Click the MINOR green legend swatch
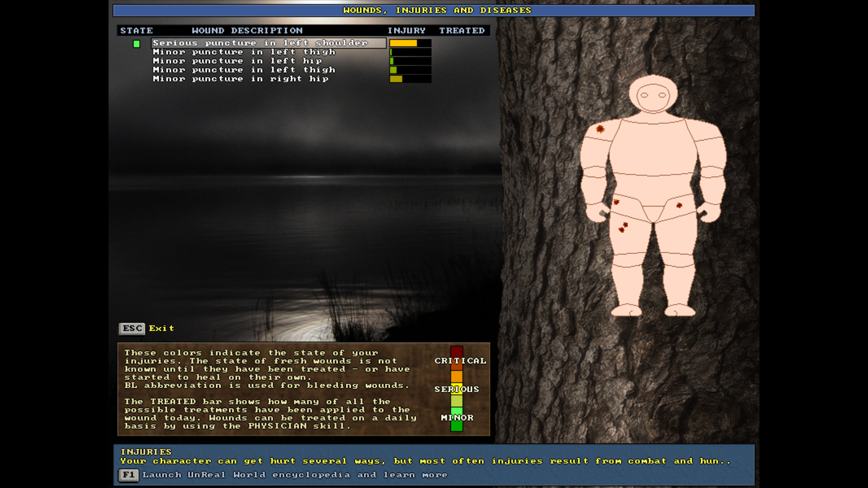868x488 pixels. [x=457, y=426]
